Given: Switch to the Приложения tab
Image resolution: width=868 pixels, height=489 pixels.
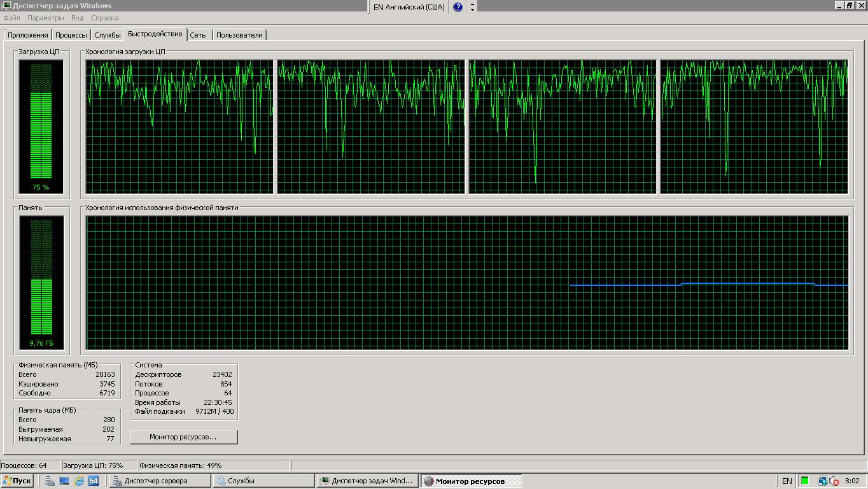Looking at the screenshot, I should click(27, 35).
